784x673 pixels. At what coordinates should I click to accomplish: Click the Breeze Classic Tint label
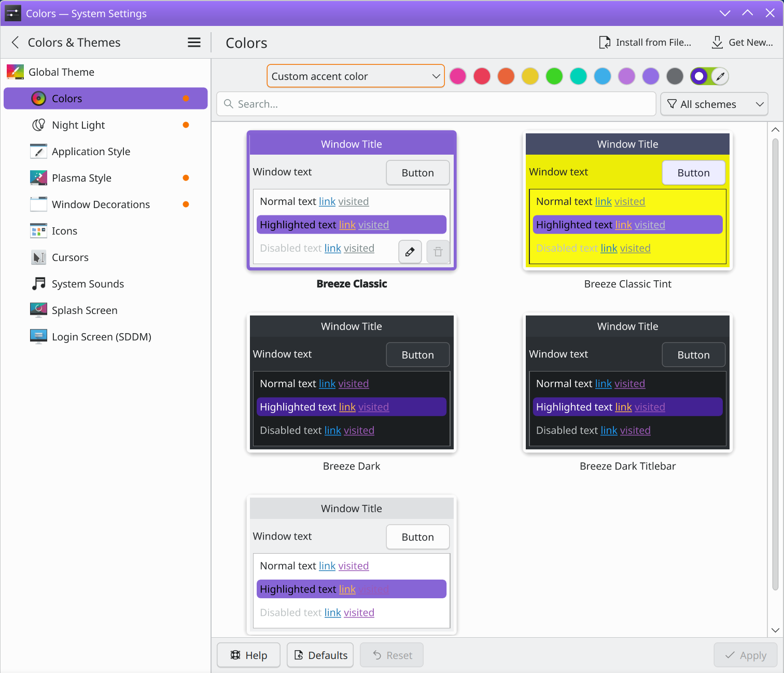[627, 284]
